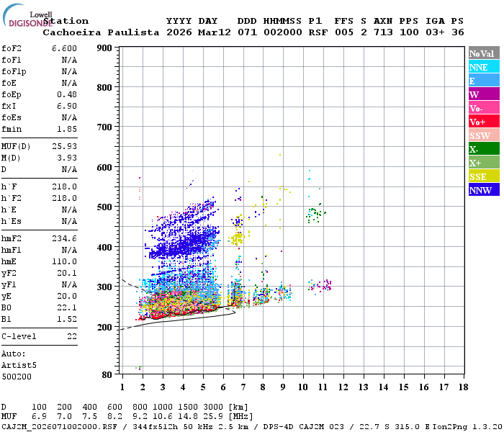Click the Artist5 auto-scaling label
This screenshot has width=504, height=432.
point(19,366)
